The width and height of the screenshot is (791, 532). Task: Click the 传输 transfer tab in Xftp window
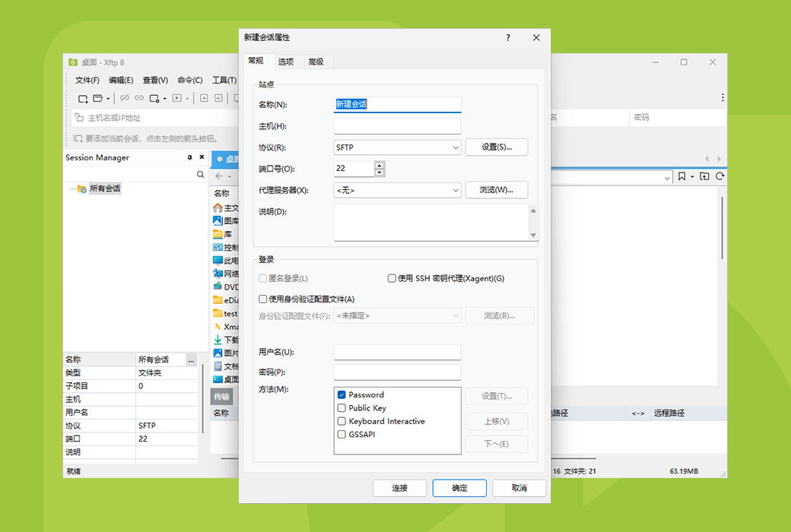coord(221,397)
